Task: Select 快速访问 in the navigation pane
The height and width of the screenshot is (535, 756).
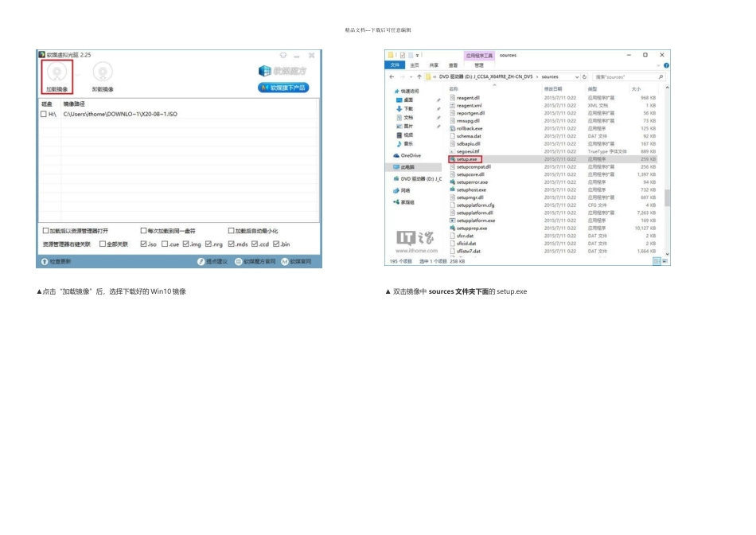Action: [x=407, y=92]
